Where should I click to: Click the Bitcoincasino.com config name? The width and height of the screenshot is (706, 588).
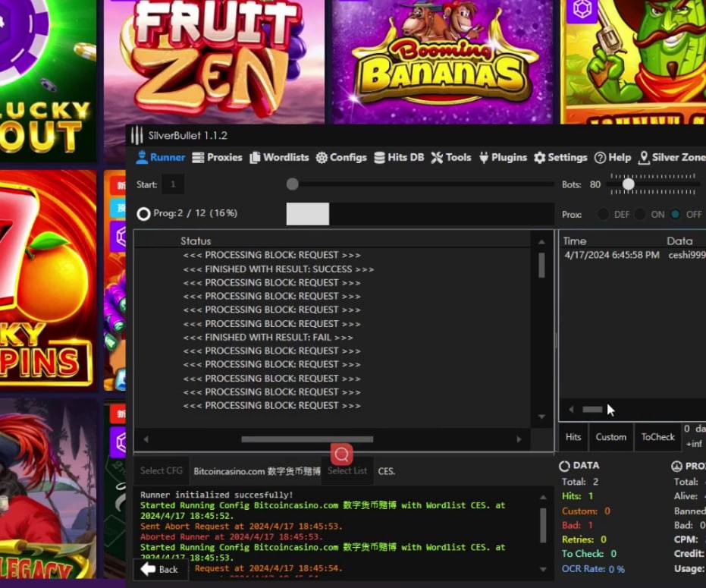(257, 471)
